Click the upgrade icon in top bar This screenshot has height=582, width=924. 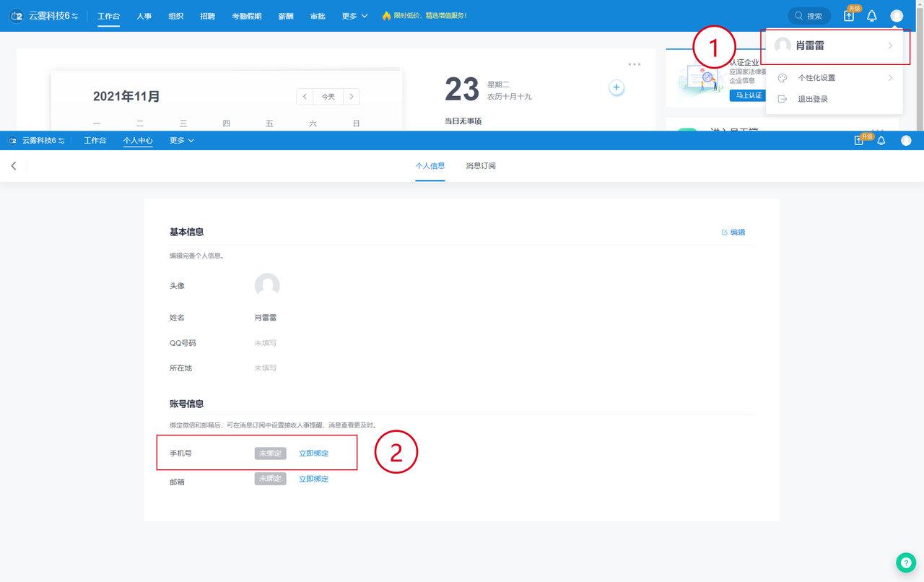(849, 16)
